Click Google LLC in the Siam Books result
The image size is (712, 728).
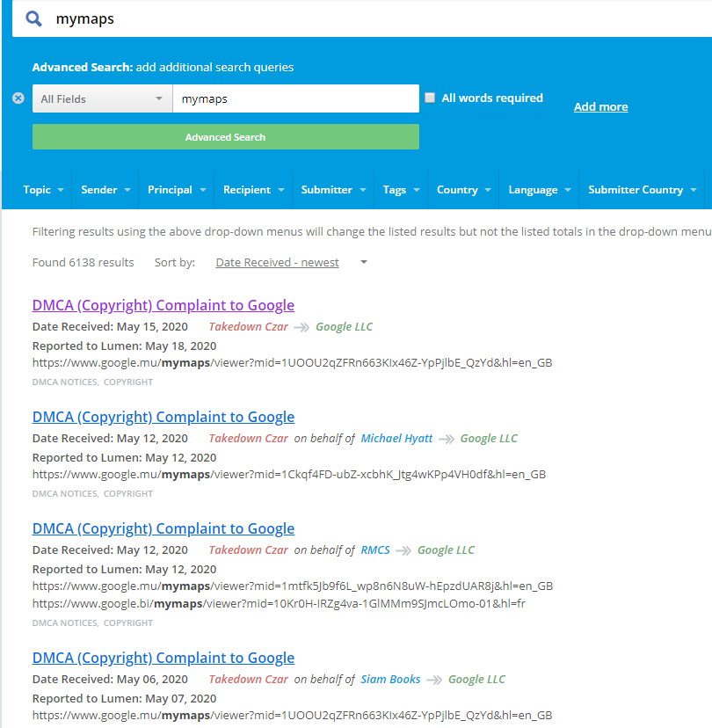pyautogui.click(x=476, y=680)
